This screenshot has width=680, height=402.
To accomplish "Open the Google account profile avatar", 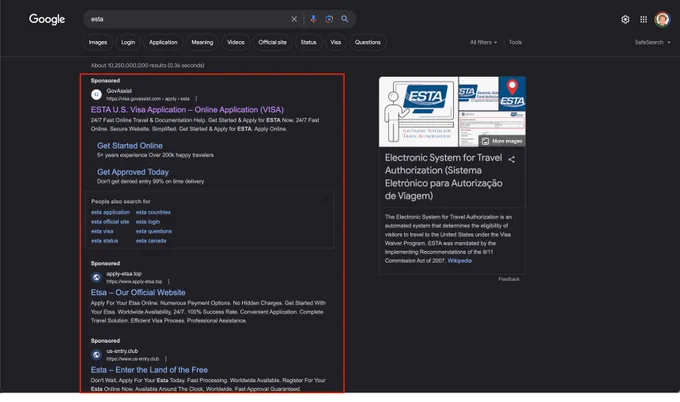I will click(x=662, y=19).
